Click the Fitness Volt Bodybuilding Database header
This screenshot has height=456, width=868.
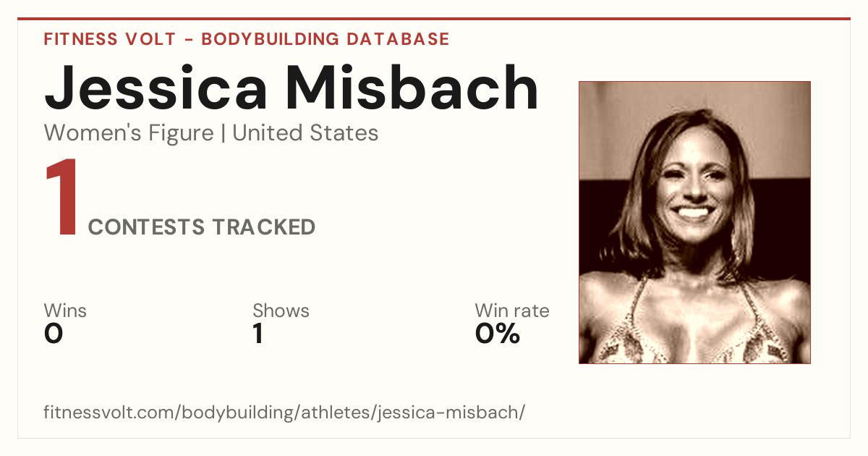point(247,39)
